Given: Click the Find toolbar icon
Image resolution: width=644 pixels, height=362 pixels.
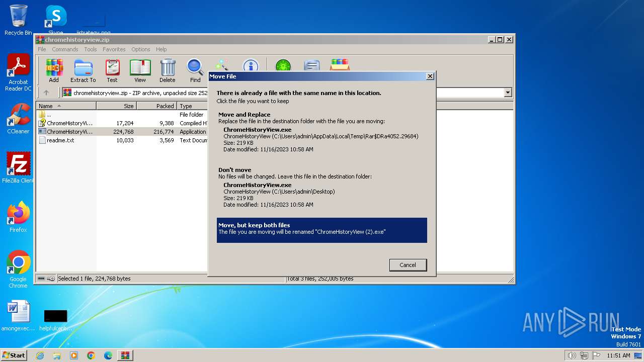Looking at the screenshot, I should click(195, 70).
